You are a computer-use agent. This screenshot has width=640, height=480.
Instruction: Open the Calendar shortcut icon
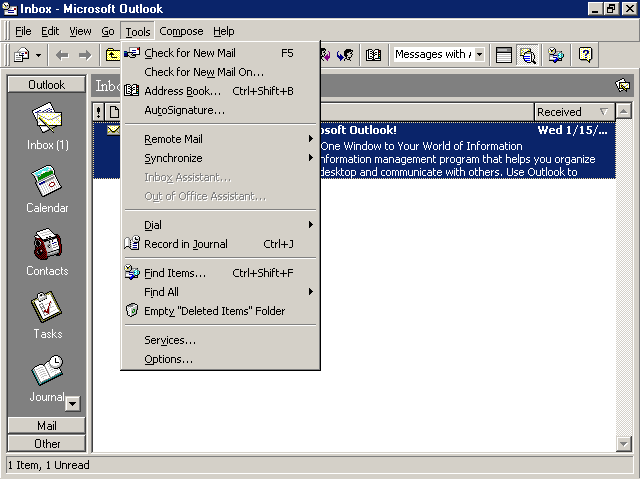pyautogui.click(x=47, y=180)
